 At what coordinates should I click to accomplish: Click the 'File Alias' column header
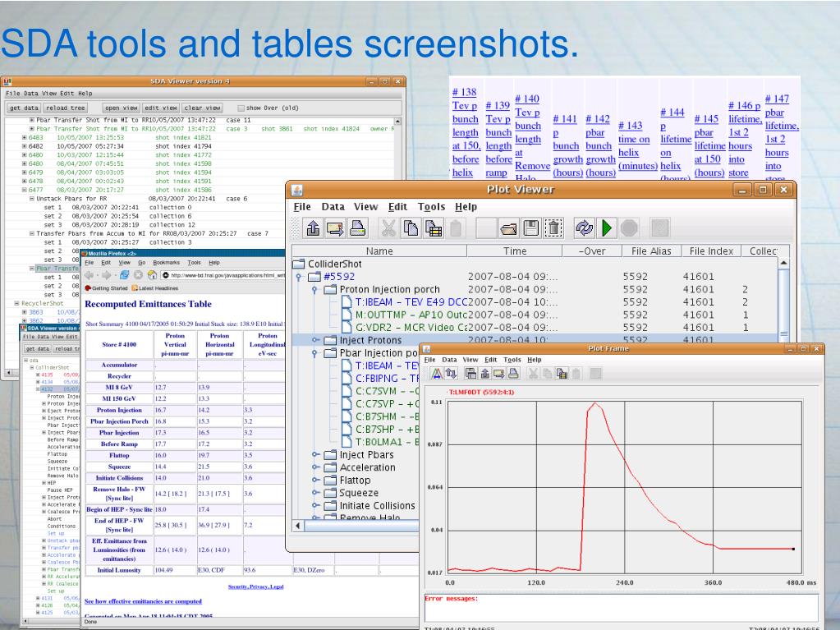(651, 251)
